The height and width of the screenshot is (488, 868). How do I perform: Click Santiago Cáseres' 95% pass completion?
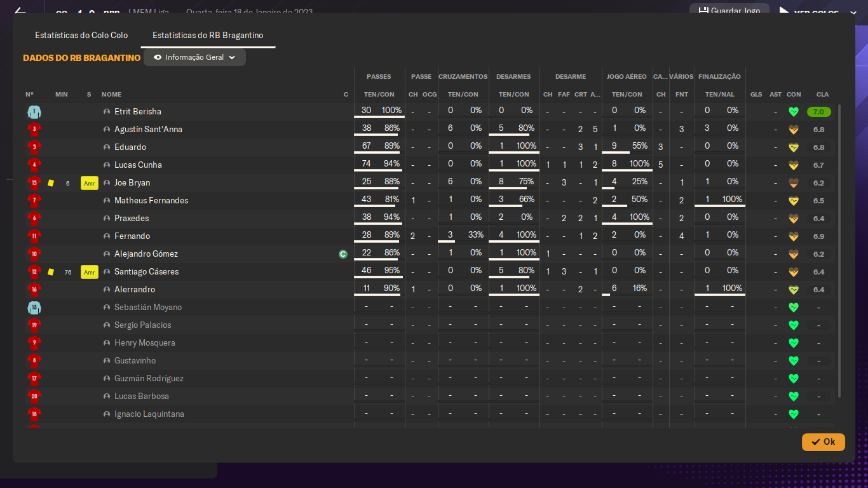(x=391, y=271)
